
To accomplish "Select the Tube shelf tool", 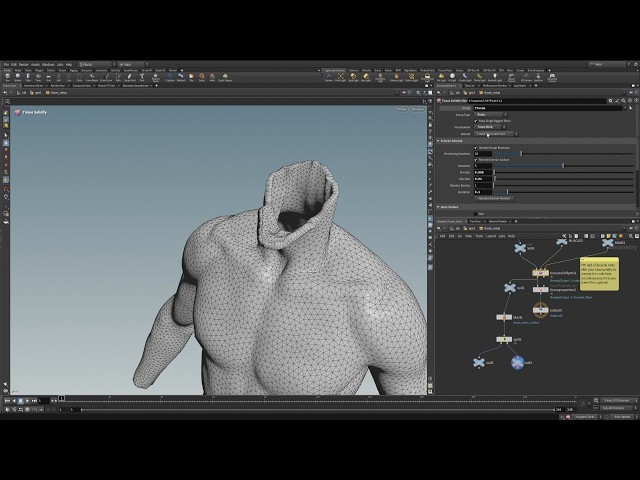I will point(28,77).
